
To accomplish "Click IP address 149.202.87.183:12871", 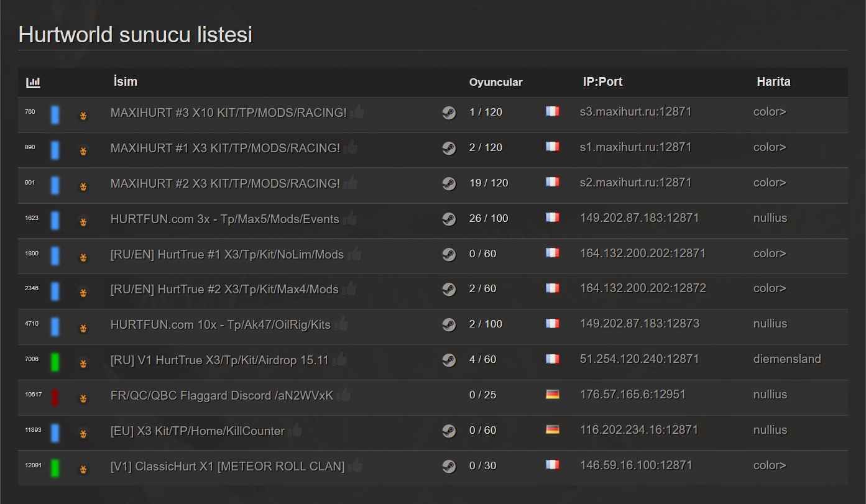I will pos(639,218).
